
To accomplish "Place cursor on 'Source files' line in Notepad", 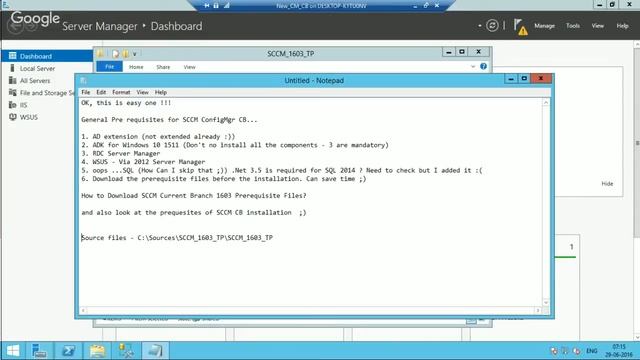I will (177, 238).
